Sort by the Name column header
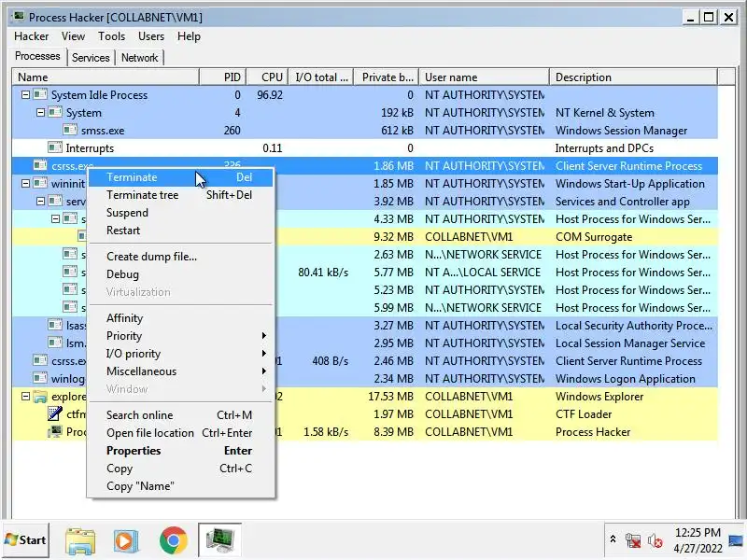747x560 pixels. coord(106,77)
